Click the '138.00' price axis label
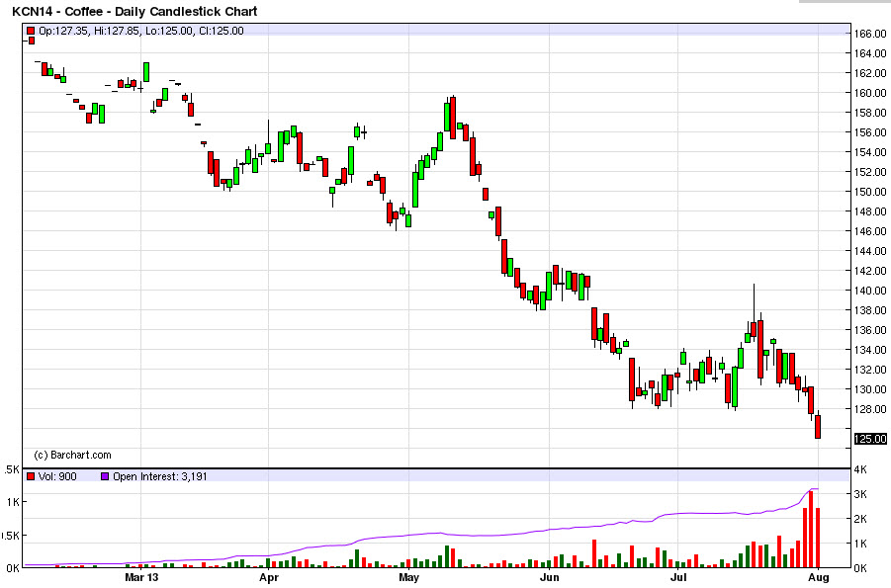Screen dimensions: 891x588 870,310
